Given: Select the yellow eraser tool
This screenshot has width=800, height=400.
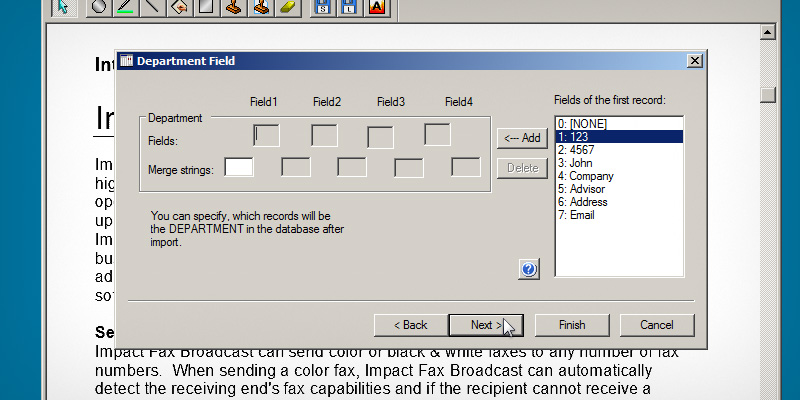Looking at the screenshot, I should [x=287, y=8].
